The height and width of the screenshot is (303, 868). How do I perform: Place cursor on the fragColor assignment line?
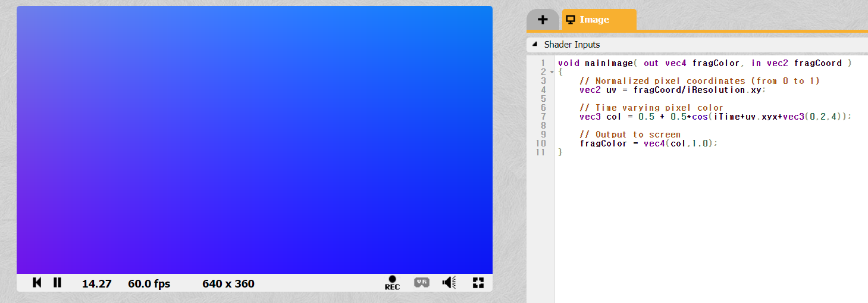[648, 143]
